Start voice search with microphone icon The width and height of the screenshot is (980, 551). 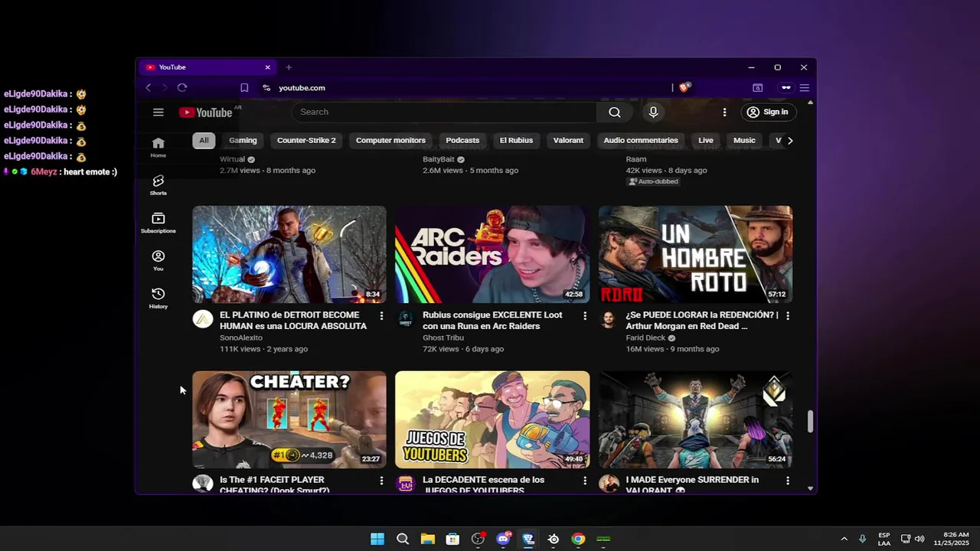point(653,112)
